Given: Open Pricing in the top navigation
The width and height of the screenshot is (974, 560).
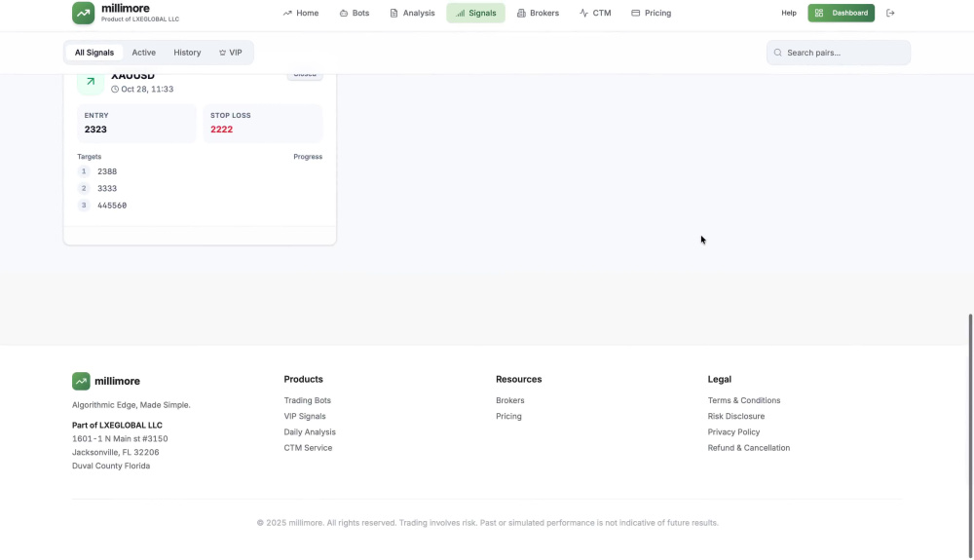Looking at the screenshot, I should [x=651, y=13].
